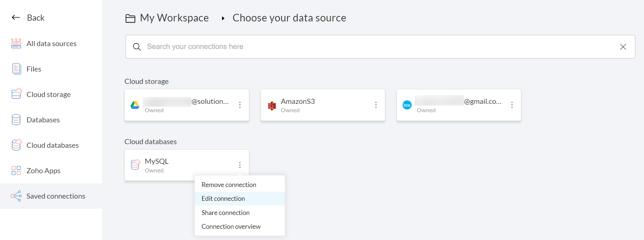
Task: Open Cloud storage category in sidebar
Action: click(48, 94)
